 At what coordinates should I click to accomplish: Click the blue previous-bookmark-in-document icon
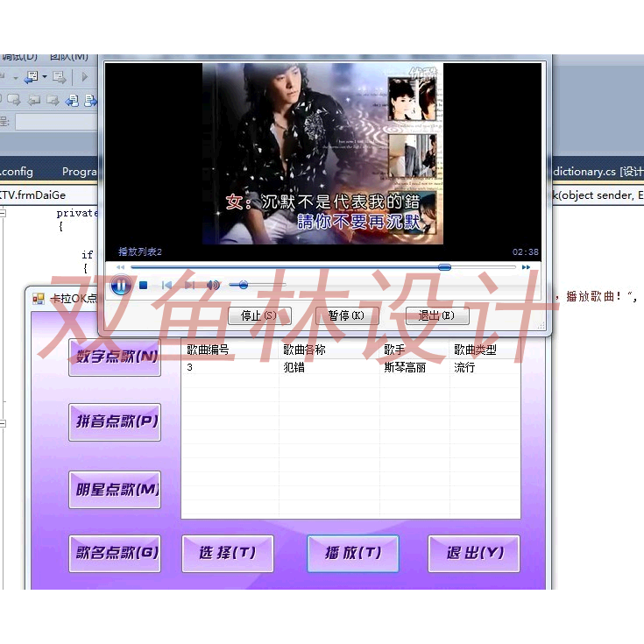(x=72, y=100)
